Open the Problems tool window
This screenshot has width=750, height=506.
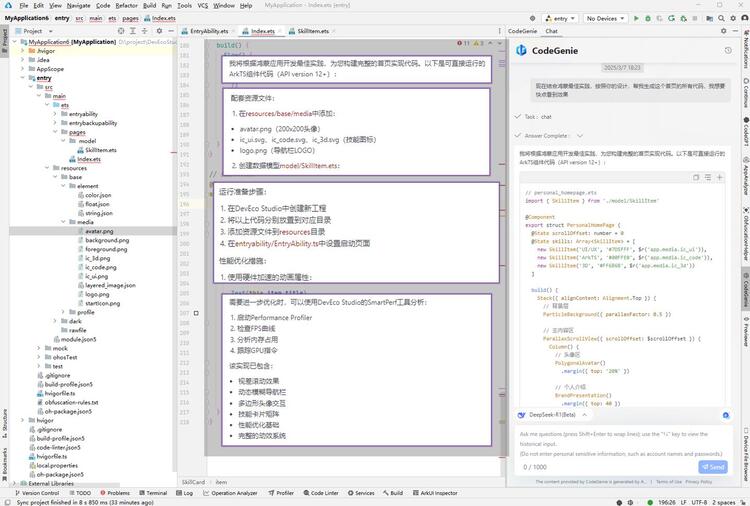pyautogui.click(x=115, y=493)
